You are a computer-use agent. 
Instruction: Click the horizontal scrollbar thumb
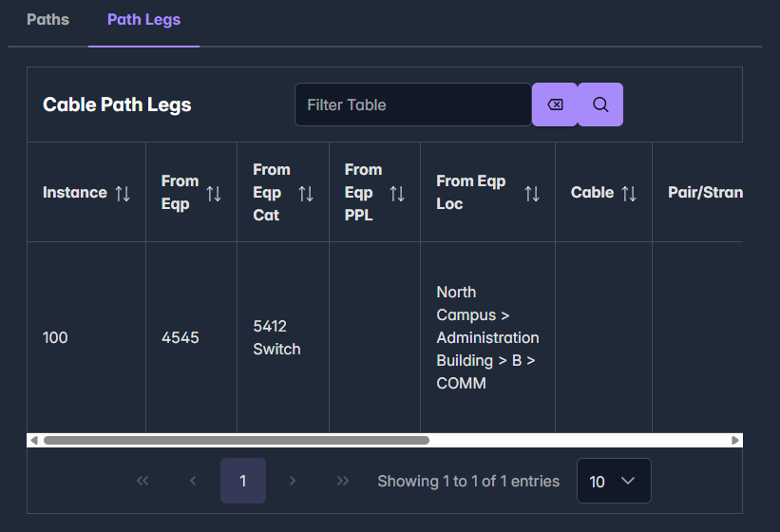[236, 441]
